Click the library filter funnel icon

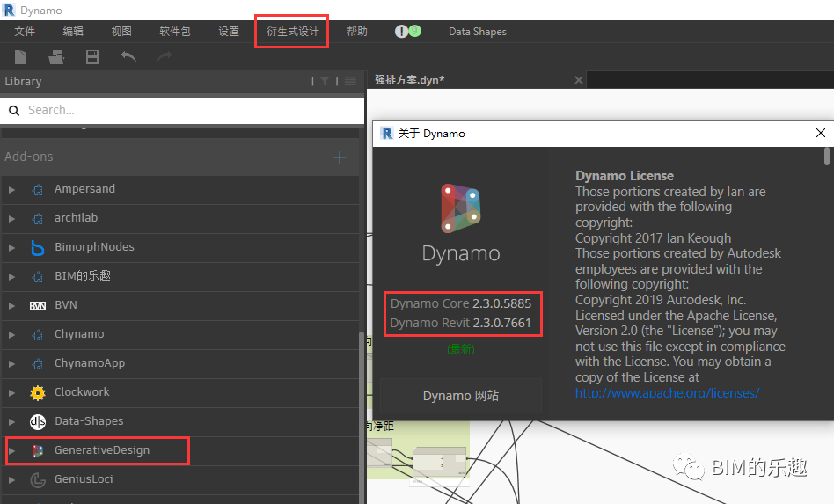point(325,81)
